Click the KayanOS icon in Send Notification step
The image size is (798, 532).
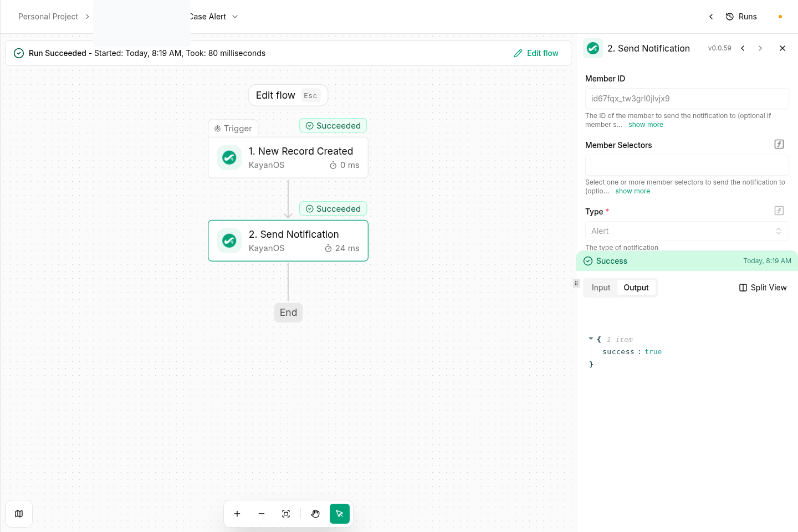[229, 241]
